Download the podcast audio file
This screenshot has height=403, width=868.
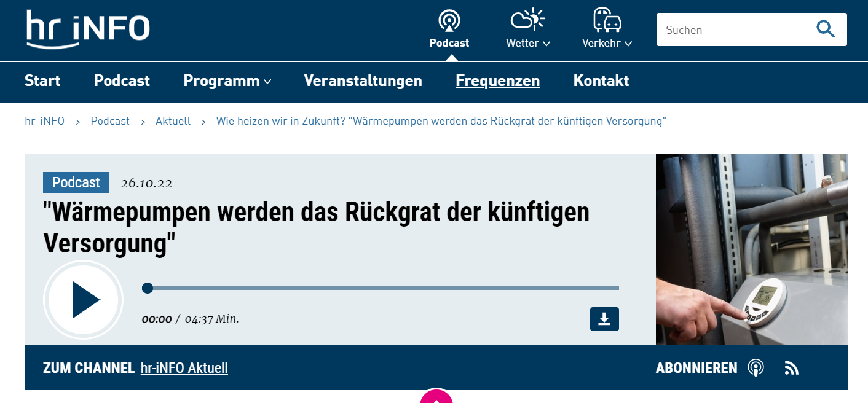click(x=604, y=319)
